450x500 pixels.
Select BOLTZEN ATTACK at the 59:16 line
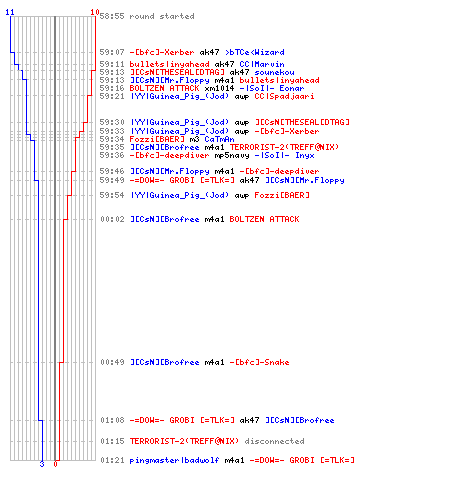(164, 88)
